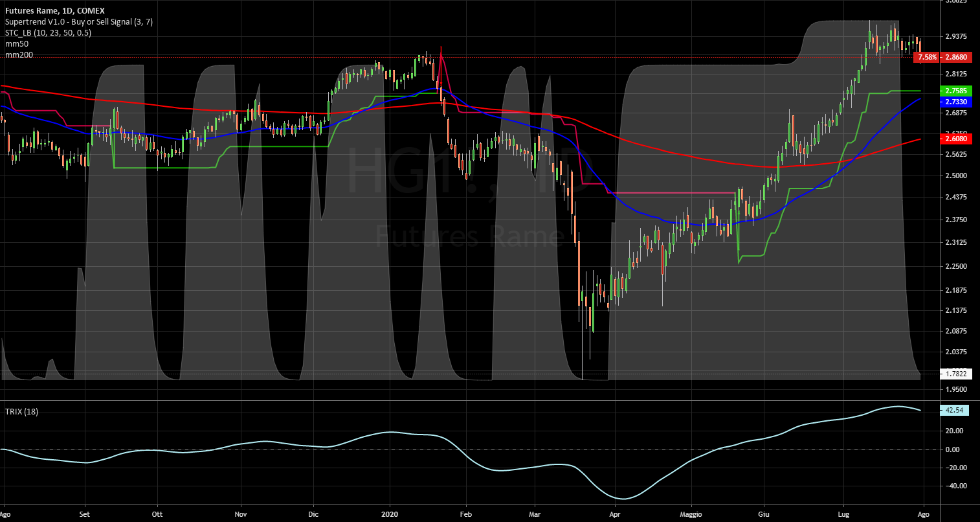This screenshot has width=980, height=522.
Task: Click the Lug month on time axis
Action: (843, 514)
